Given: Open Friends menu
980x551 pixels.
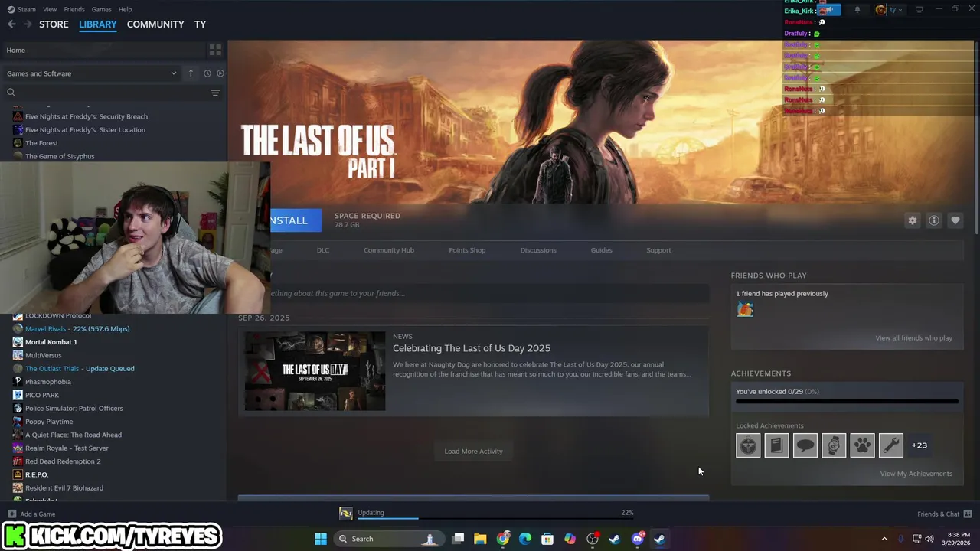Looking at the screenshot, I should 74,9.
